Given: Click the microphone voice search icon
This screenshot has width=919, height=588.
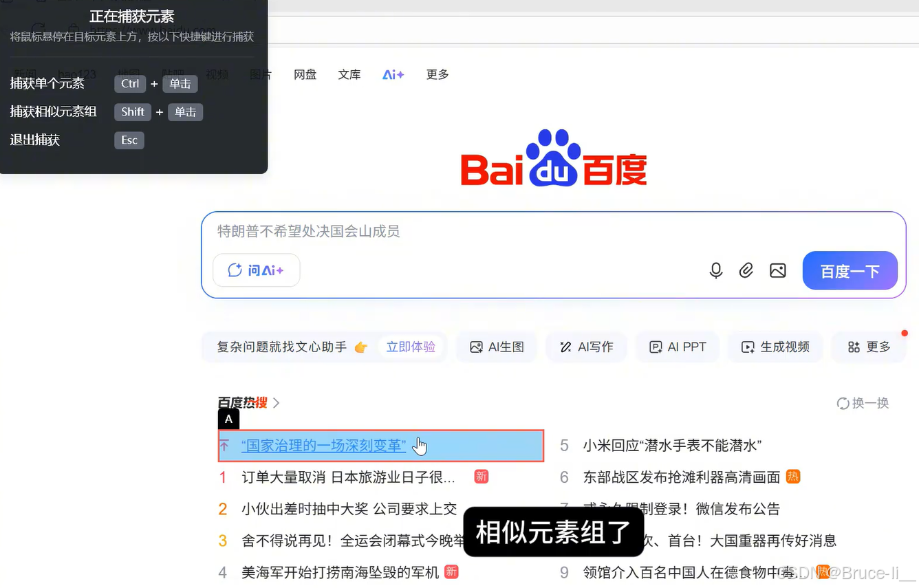Looking at the screenshot, I should [716, 270].
